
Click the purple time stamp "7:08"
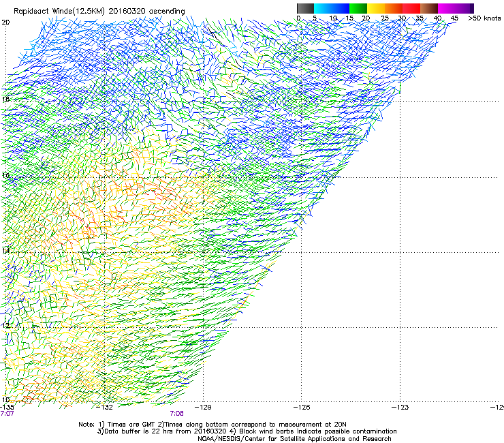point(177,414)
